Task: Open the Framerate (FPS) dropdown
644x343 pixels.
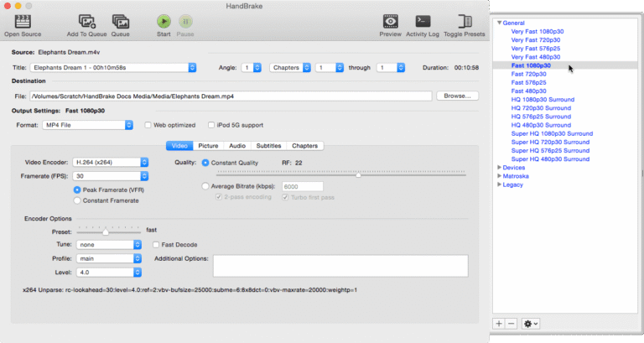Action: click(x=111, y=176)
